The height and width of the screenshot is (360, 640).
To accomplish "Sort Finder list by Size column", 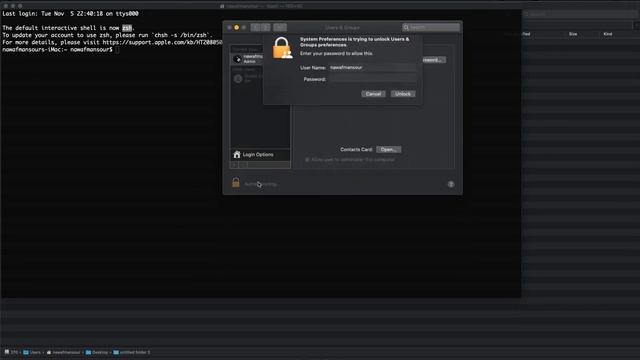I will (573, 34).
